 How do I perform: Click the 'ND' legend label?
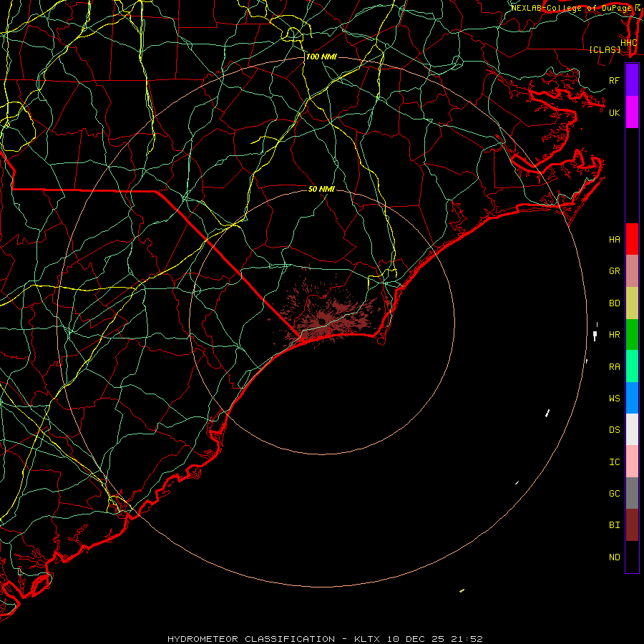click(615, 557)
